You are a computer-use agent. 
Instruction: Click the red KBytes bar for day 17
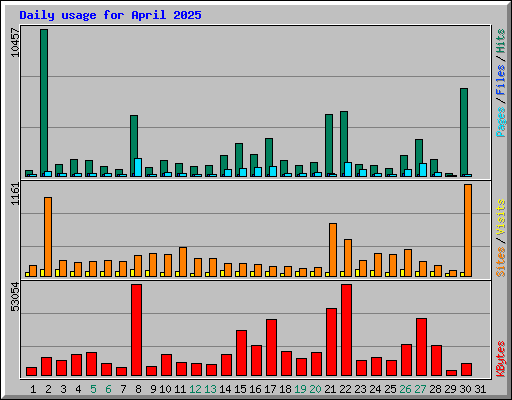[x=271, y=348]
